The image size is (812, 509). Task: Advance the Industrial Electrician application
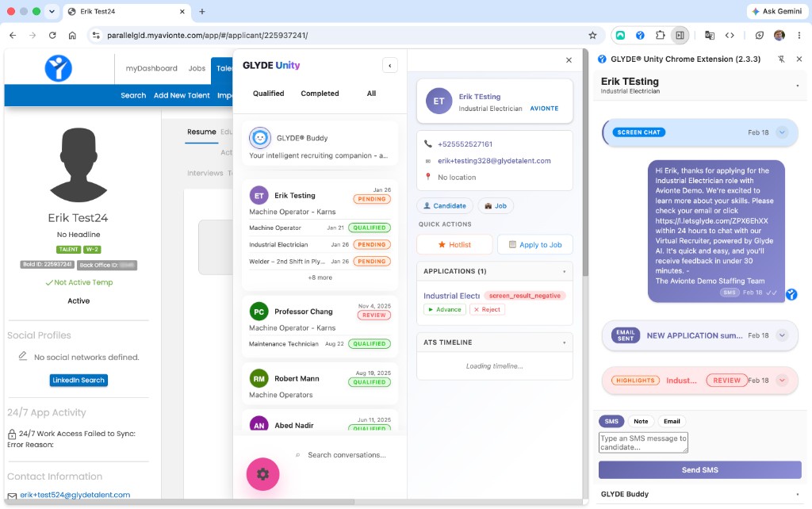pos(444,309)
